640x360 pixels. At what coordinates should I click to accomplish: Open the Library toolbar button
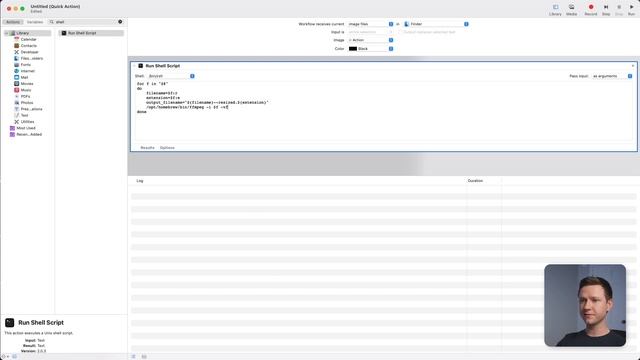(x=555, y=10)
